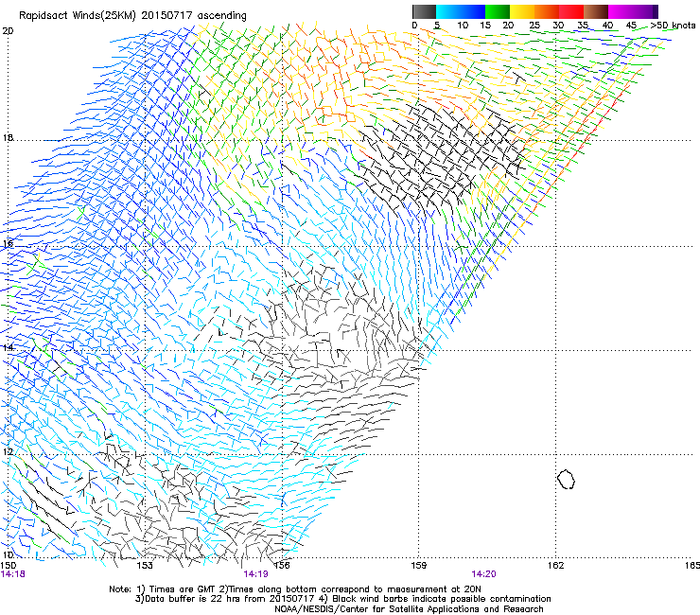Select the yellow 20-25 knots legend color
This screenshot has width=700, height=615.
pos(522,11)
